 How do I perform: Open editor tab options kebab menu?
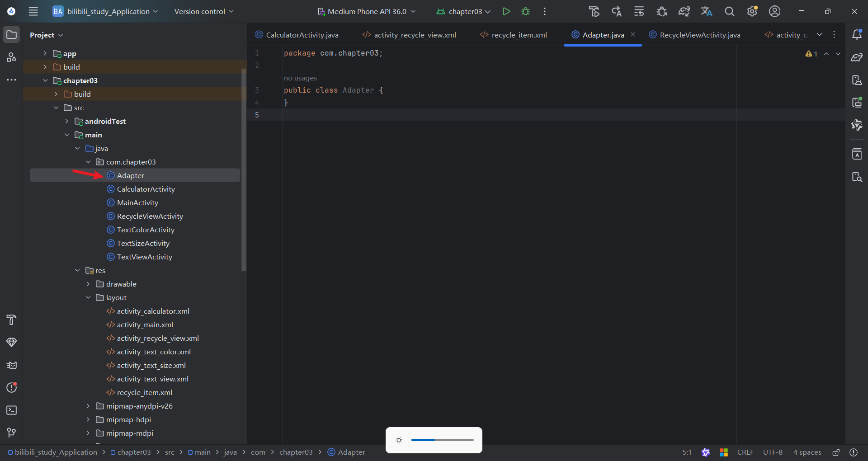834,34
